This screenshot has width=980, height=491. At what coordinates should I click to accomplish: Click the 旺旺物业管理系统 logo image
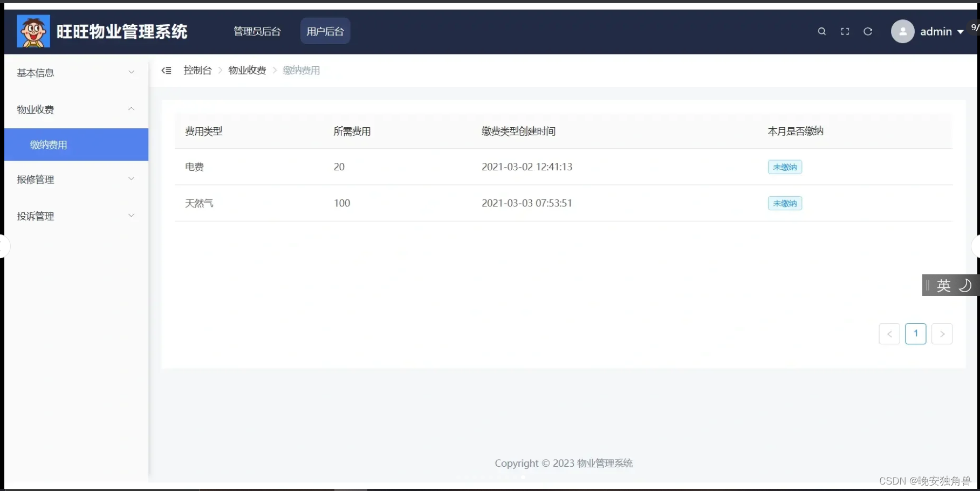pos(33,31)
